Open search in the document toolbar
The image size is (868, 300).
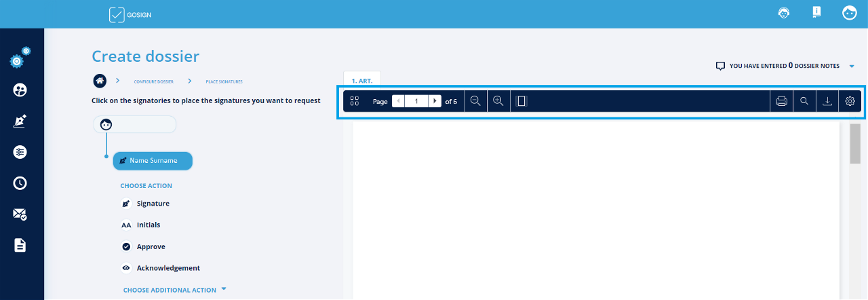click(x=804, y=101)
